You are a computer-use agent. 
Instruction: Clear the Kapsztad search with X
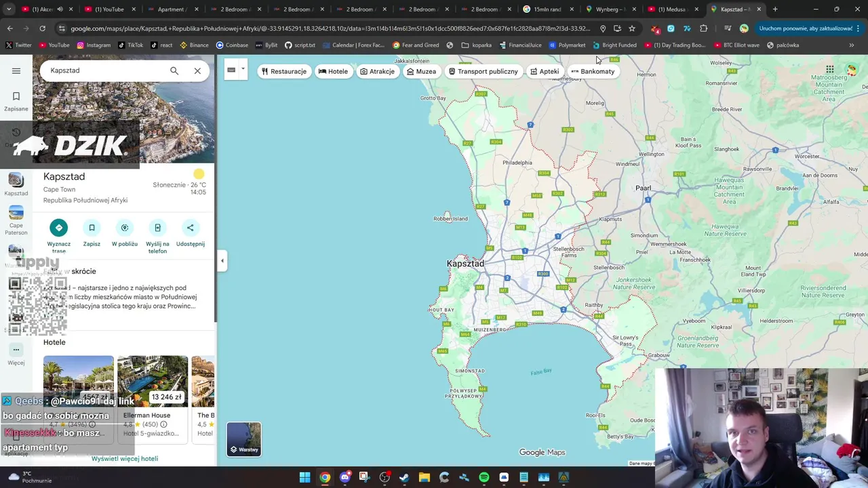coord(197,70)
